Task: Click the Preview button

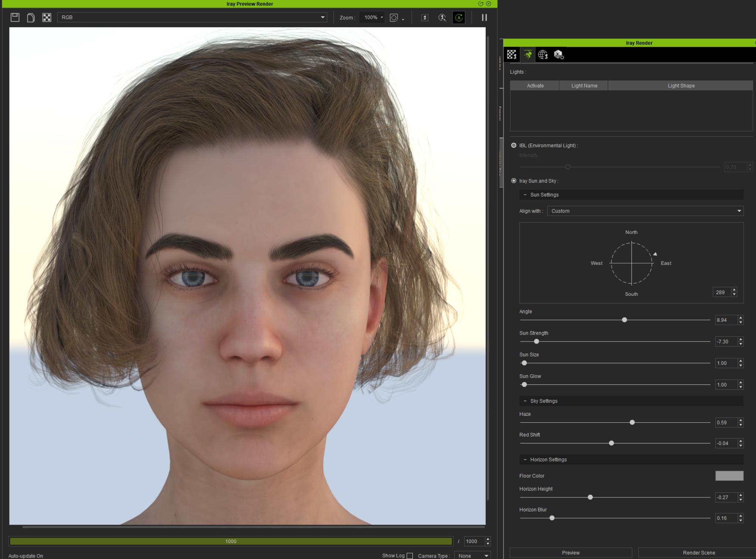Action: click(571, 553)
